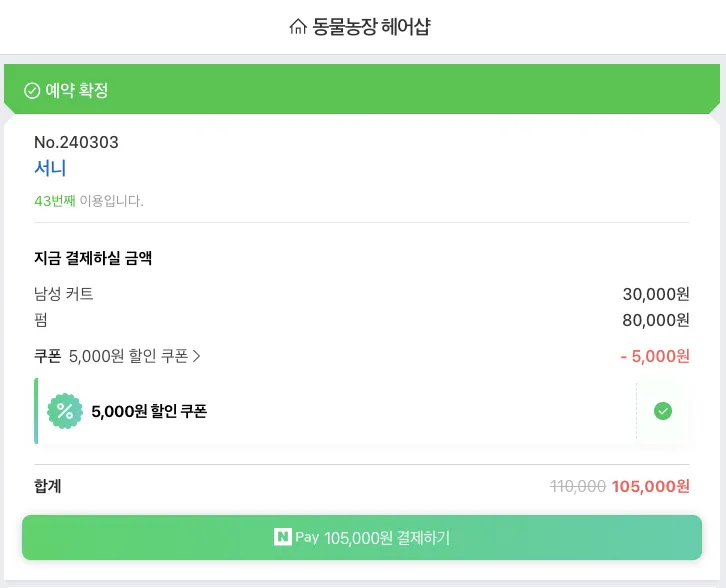The height and width of the screenshot is (588, 726).
Task: Click the red 105,000원 total amount
Action: click(651, 486)
